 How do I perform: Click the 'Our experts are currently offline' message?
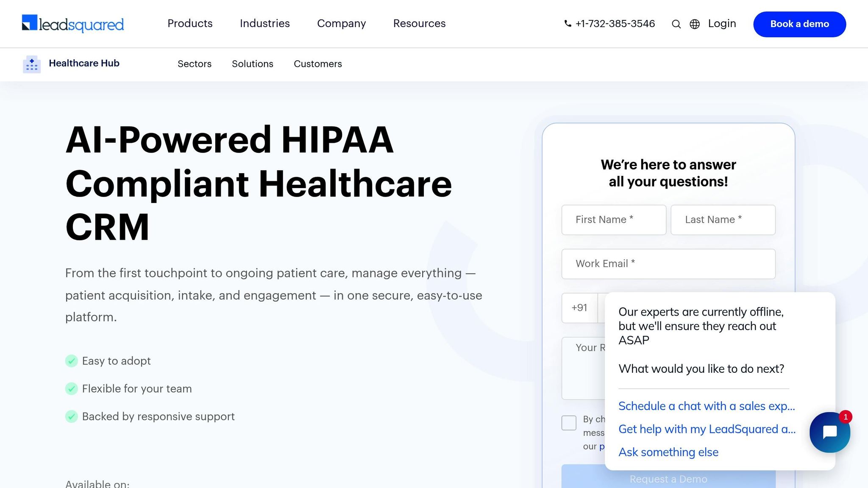[701, 326]
